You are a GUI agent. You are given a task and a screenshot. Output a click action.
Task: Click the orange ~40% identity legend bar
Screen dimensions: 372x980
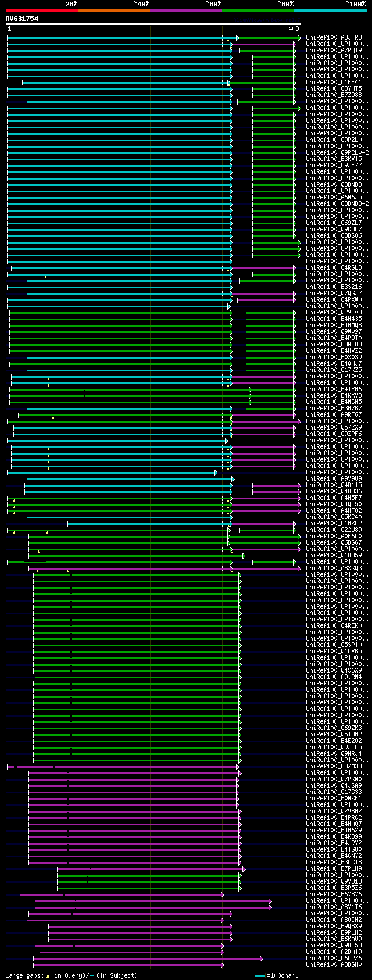tap(114, 10)
